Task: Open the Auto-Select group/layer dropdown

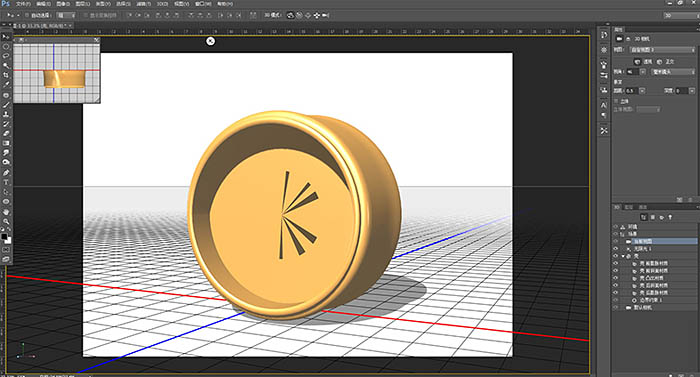Action: pos(66,15)
